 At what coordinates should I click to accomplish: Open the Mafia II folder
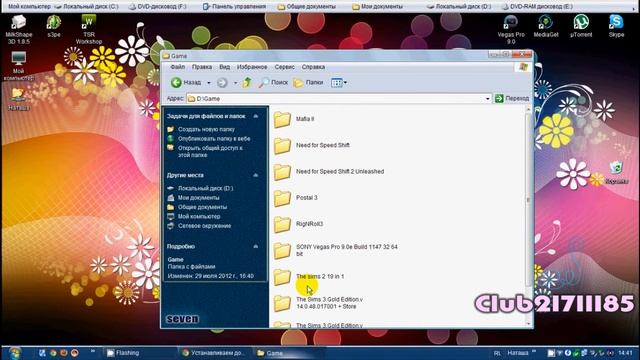click(294, 119)
